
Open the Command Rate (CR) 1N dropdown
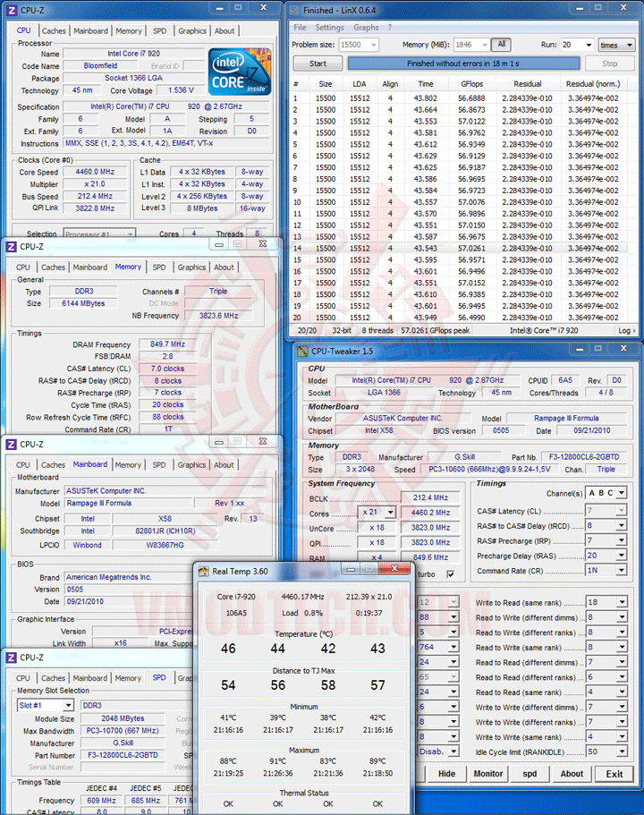point(621,570)
